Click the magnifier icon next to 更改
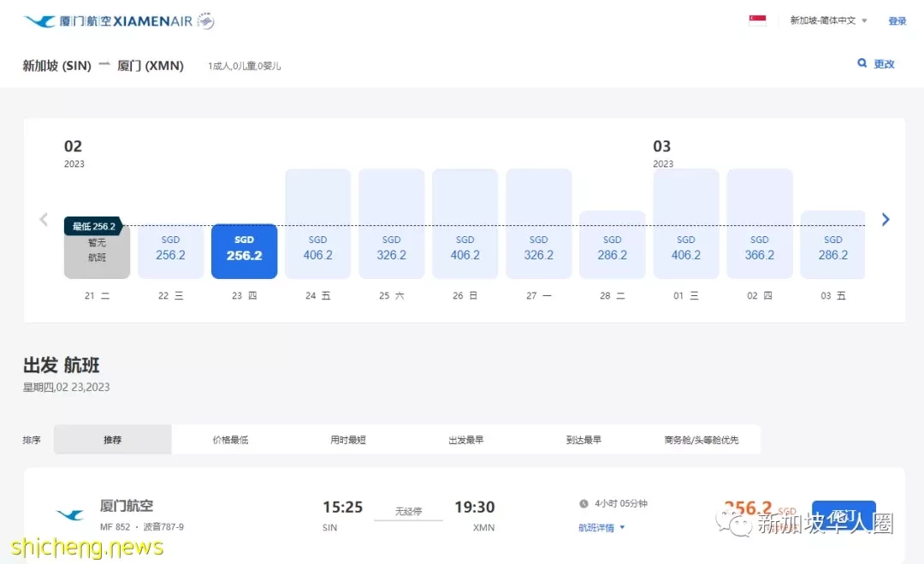Image resolution: width=924 pixels, height=564 pixels. (x=862, y=62)
